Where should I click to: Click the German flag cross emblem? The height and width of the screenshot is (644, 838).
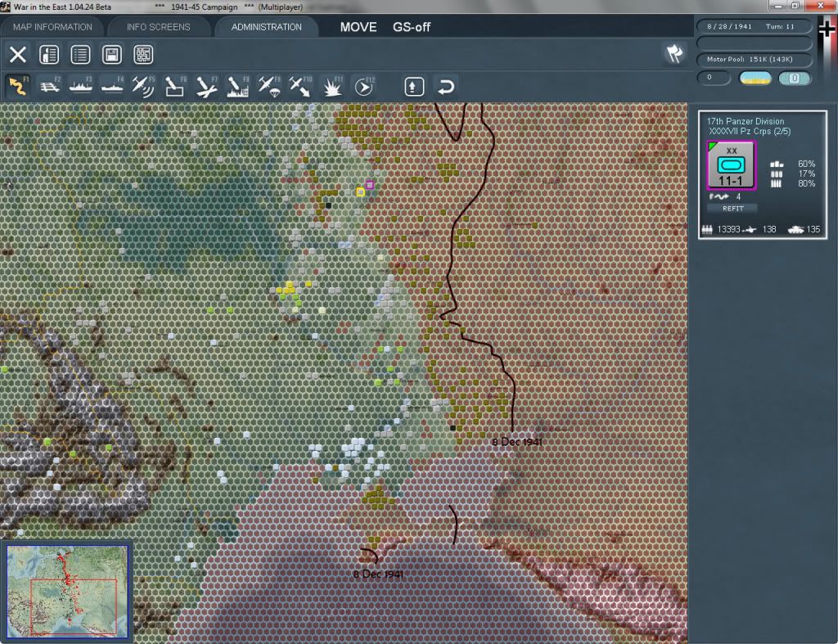click(827, 28)
